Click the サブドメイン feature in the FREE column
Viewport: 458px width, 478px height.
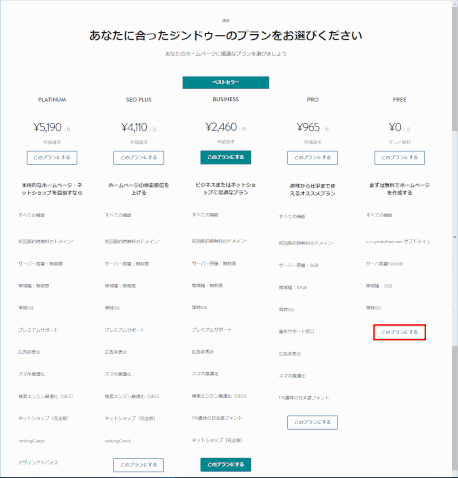click(398, 242)
